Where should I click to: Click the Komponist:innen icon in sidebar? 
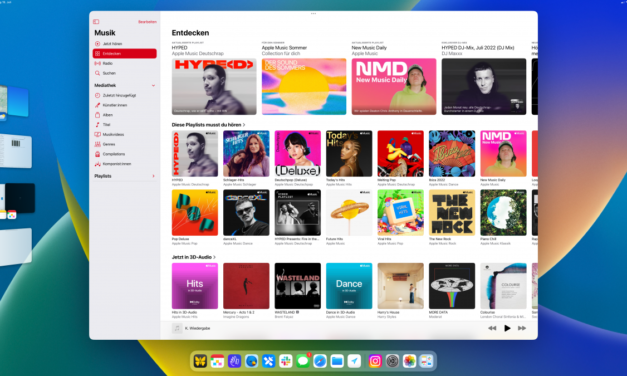[x=97, y=164]
